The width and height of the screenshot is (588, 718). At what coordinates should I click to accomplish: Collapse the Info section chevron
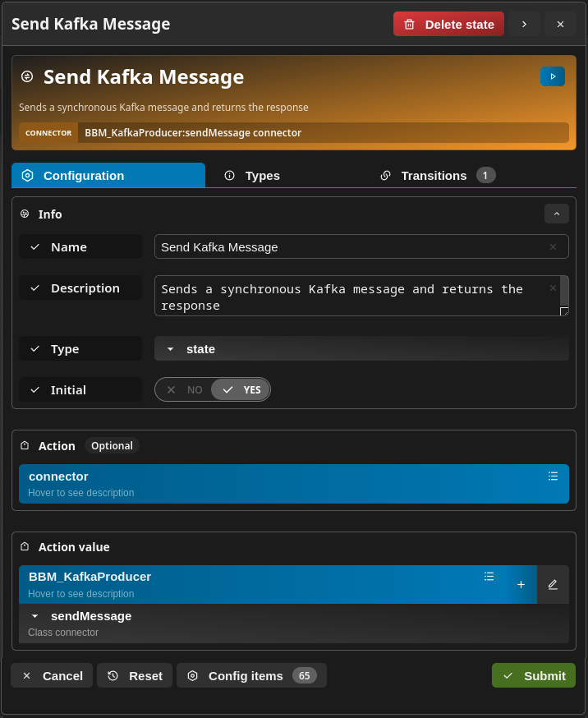(x=557, y=214)
